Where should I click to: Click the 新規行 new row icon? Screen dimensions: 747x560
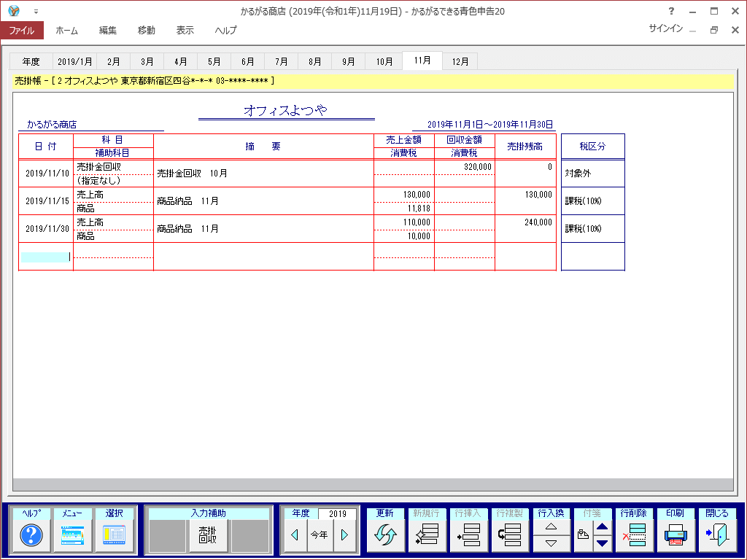point(427,534)
